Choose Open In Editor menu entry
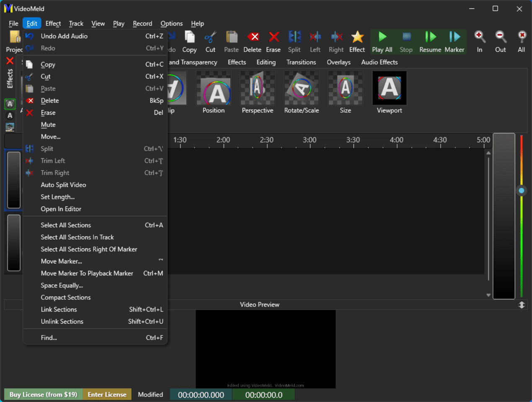 95,209
